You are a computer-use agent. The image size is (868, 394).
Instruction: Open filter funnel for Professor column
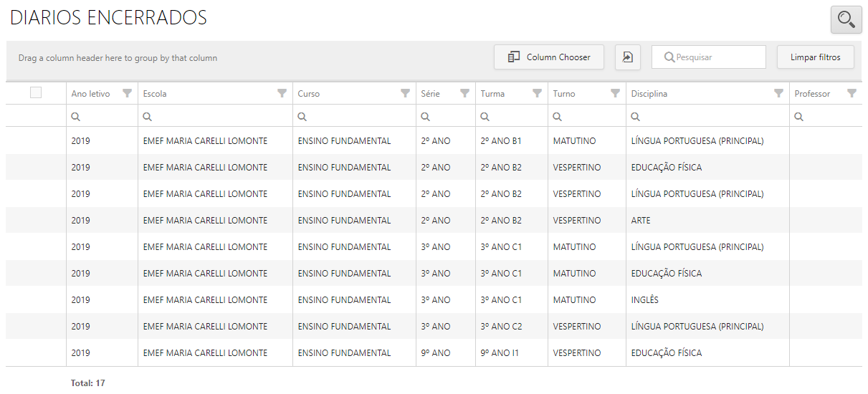coord(852,93)
